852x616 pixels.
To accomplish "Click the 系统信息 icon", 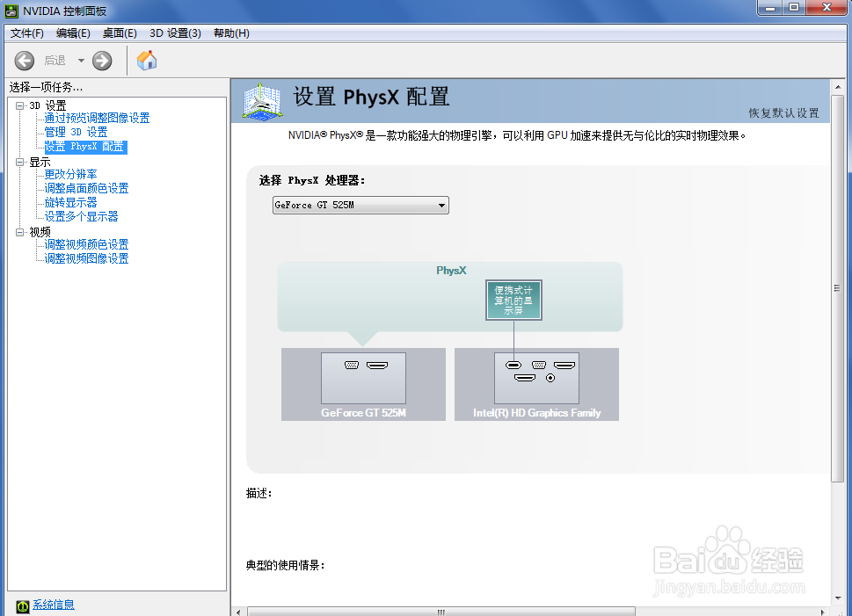I will [x=22, y=605].
